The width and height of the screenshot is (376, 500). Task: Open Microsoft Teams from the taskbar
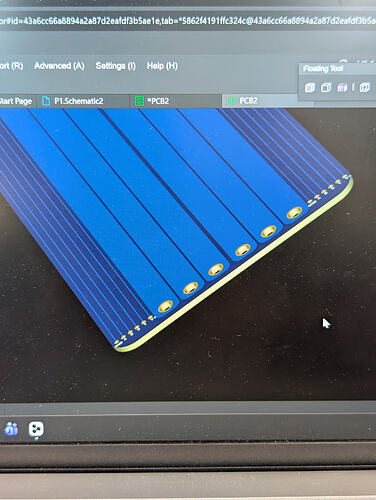11,429
